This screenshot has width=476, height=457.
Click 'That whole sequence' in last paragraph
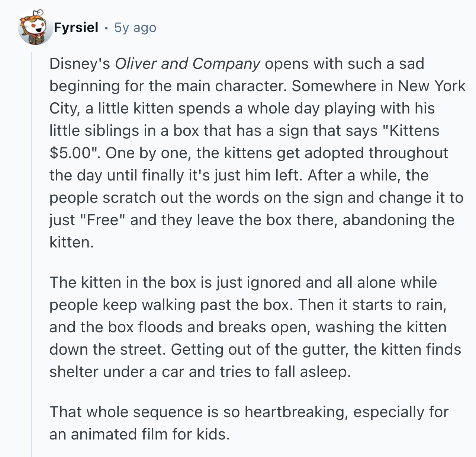[126, 412]
